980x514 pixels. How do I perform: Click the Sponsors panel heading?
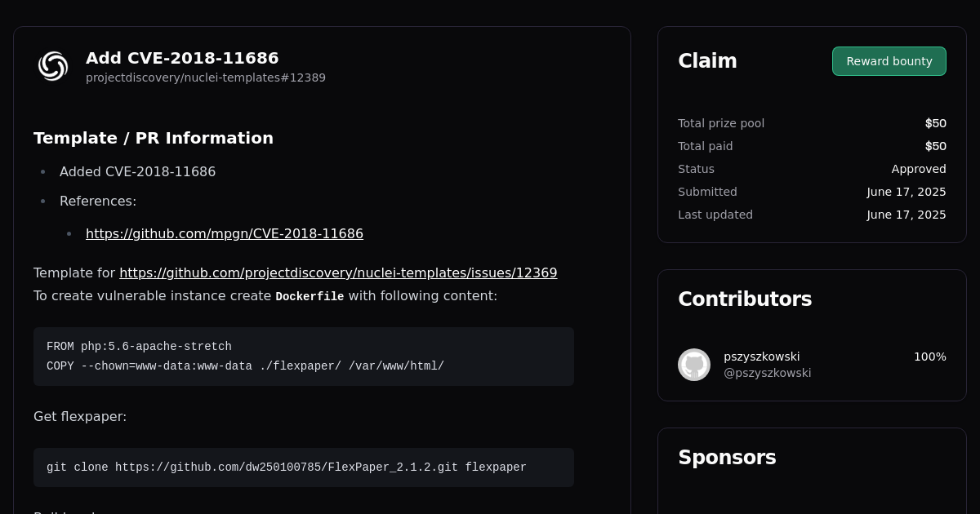pos(727,458)
